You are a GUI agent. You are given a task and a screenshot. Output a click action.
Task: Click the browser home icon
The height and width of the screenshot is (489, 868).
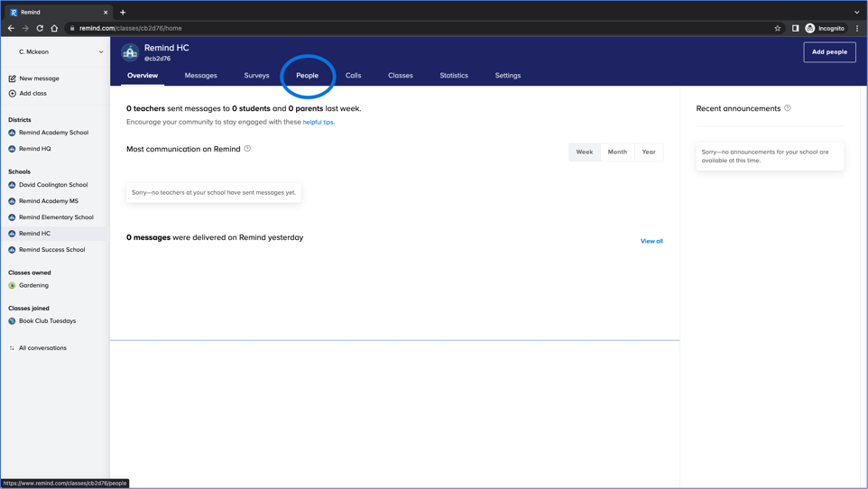54,28
